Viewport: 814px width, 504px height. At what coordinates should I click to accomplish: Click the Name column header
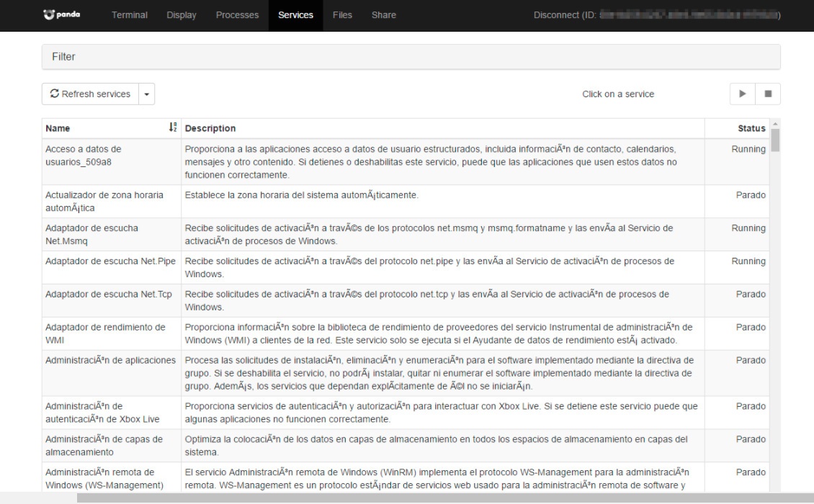(x=111, y=128)
